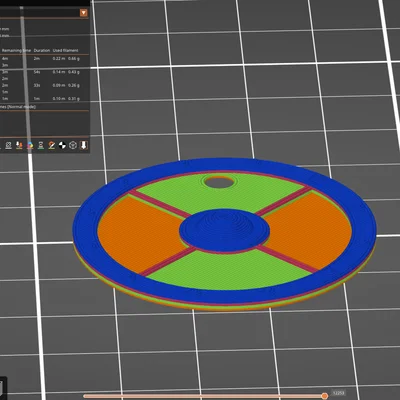
Task: Click the 0.09 m filament value
Action: click(x=59, y=85)
